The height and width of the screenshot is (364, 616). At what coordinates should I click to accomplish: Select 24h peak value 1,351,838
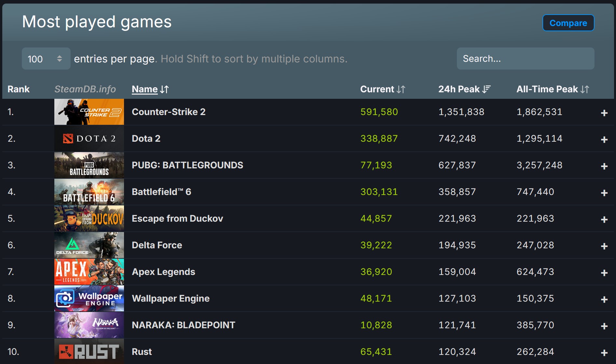pyautogui.click(x=461, y=112)
